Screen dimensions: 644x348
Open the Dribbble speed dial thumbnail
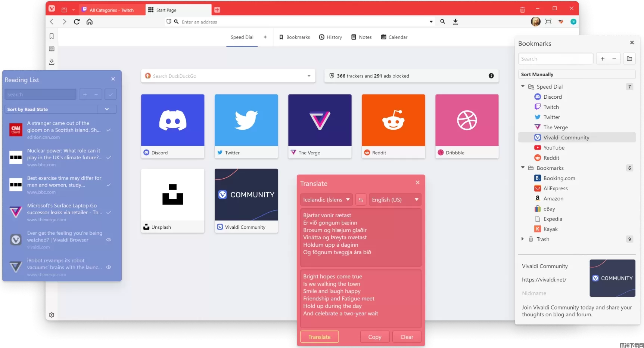pyautogui.click(x=467, y=120)
